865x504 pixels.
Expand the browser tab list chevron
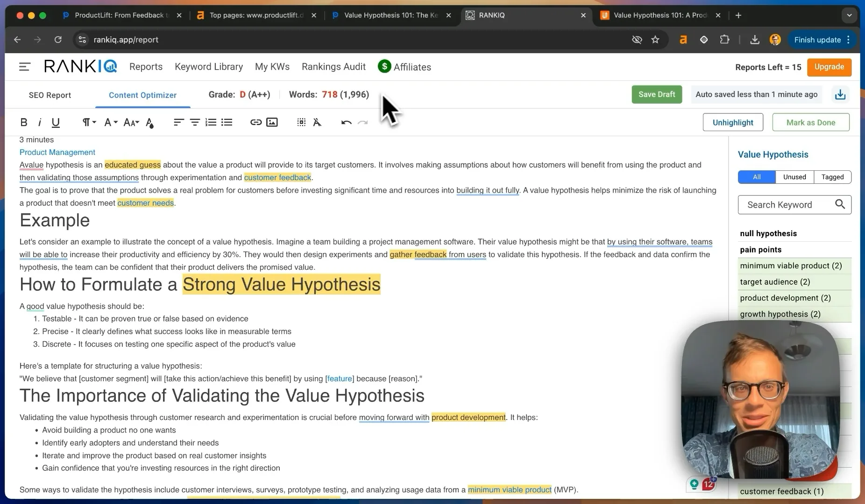pos(849,15)
